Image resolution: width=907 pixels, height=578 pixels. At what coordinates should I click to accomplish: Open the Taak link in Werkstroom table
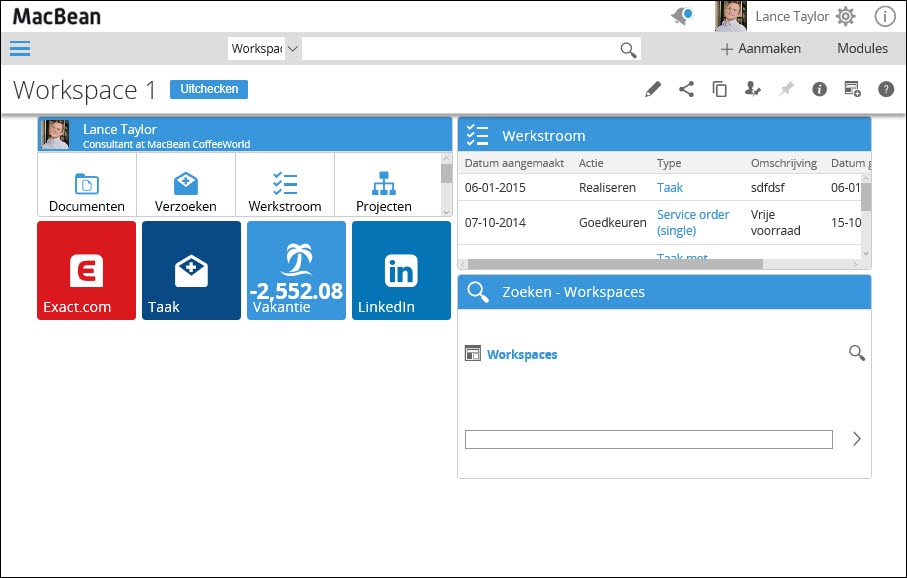670,187
